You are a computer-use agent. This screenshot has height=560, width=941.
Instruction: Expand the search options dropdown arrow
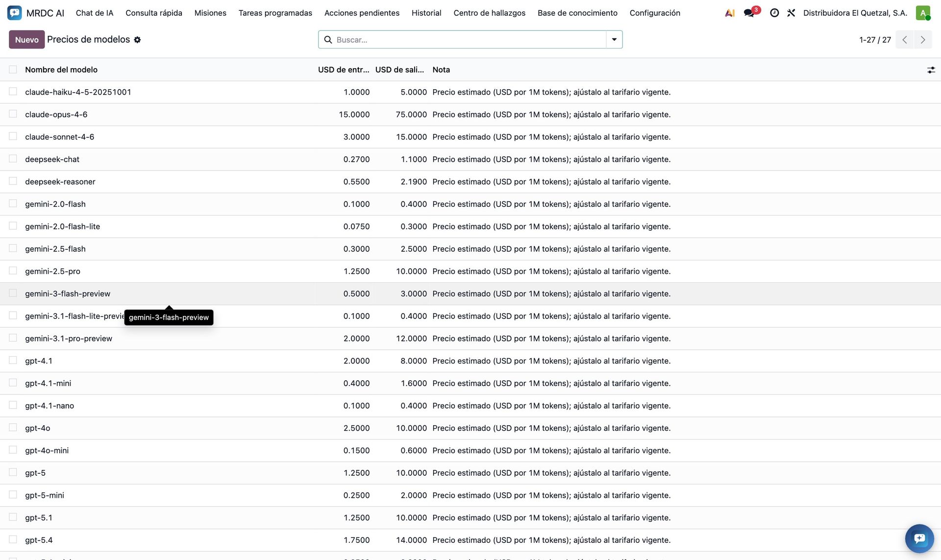click(x=614, y=40)
